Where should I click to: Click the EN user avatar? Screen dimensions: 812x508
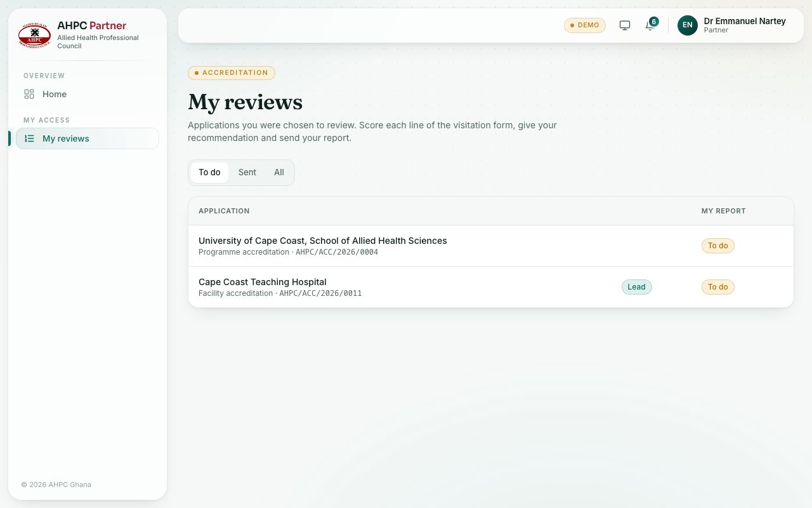[688, 25]
